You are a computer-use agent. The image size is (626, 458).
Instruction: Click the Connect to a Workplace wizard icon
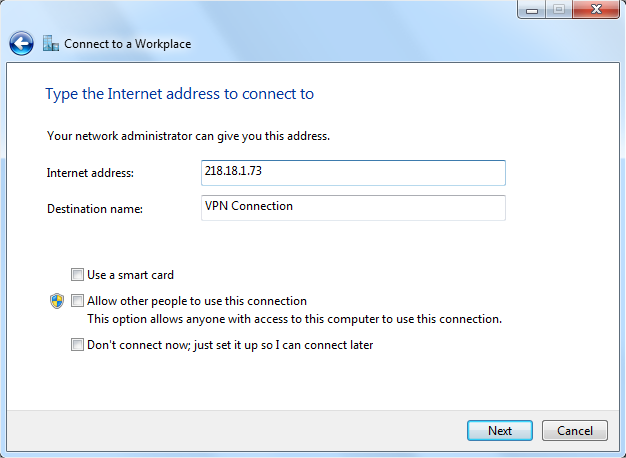(x=51, y=44)
